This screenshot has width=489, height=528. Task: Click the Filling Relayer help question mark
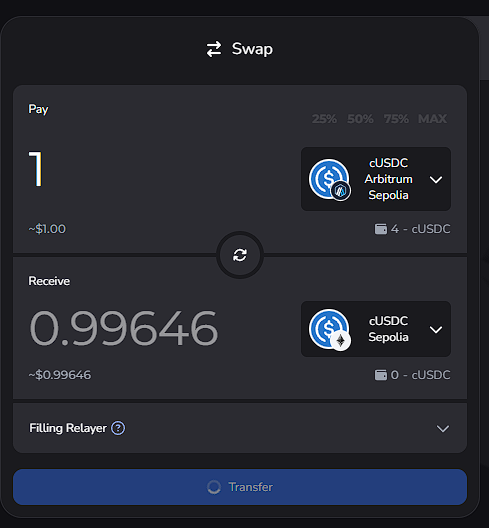click(x=118, y=428)
